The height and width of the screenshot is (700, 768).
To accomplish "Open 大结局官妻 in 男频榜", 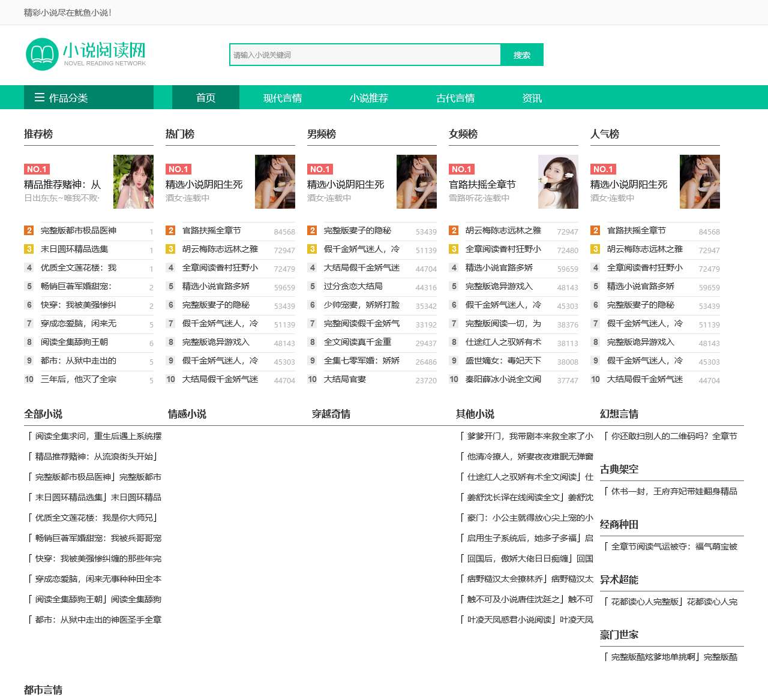I will (345, 380).
